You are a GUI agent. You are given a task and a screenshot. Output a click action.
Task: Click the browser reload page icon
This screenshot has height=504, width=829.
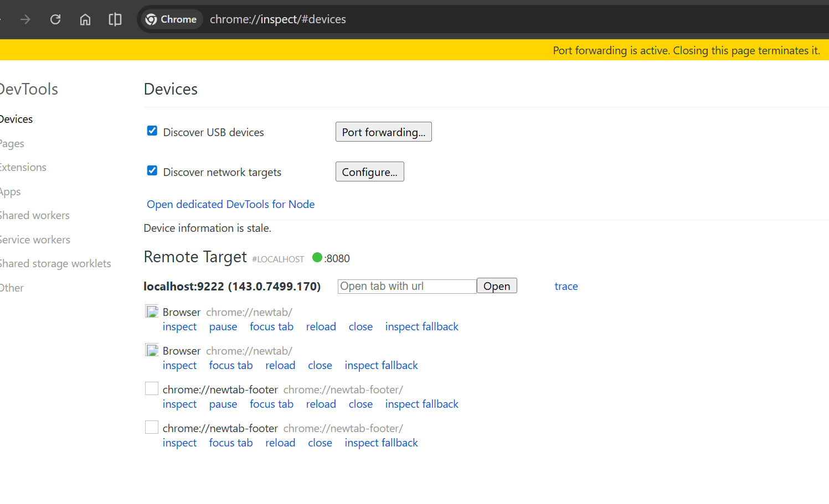55,19
